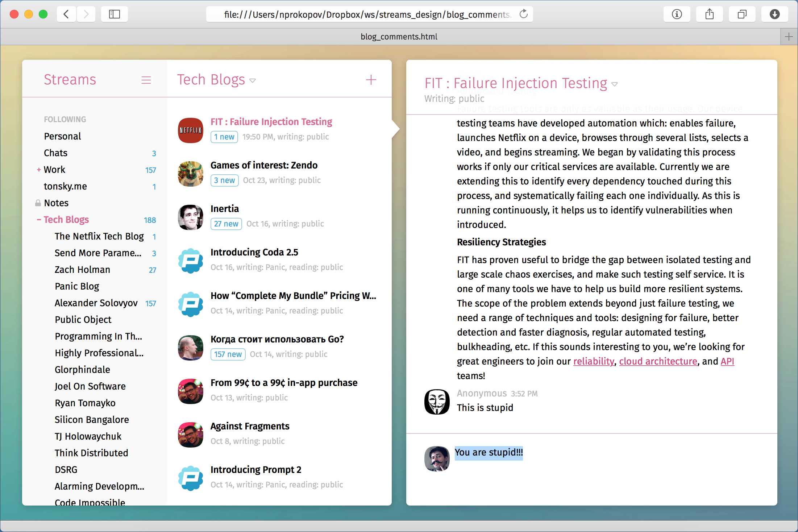The height and width of the screenshot is (532, 798).
Task: Open the Safari downloads icon
Action: 774,14
